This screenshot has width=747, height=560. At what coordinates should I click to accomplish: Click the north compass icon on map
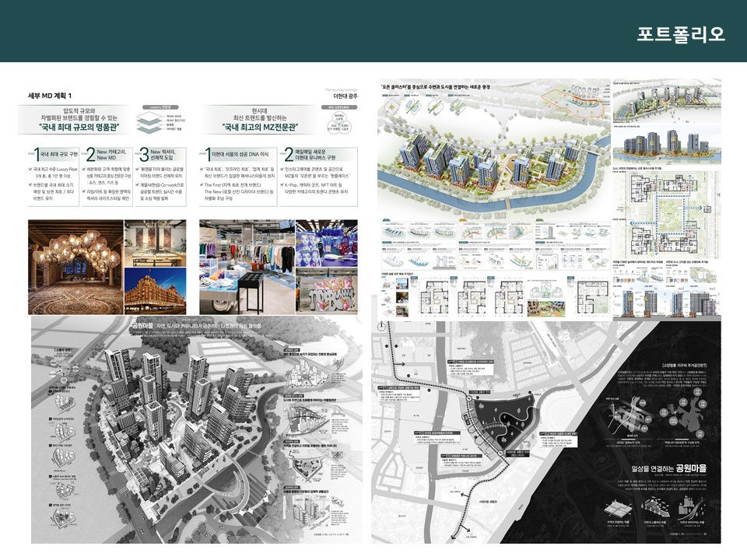tap(381, 327)
